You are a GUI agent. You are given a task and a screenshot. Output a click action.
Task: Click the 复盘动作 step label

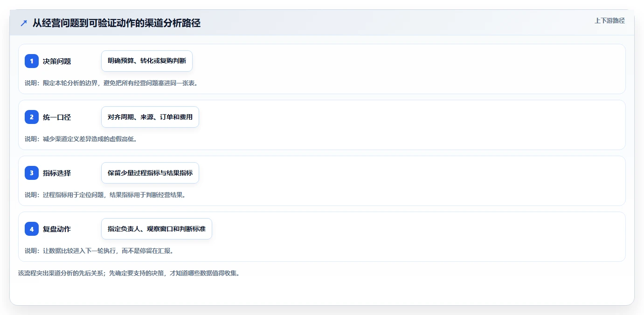57,229
